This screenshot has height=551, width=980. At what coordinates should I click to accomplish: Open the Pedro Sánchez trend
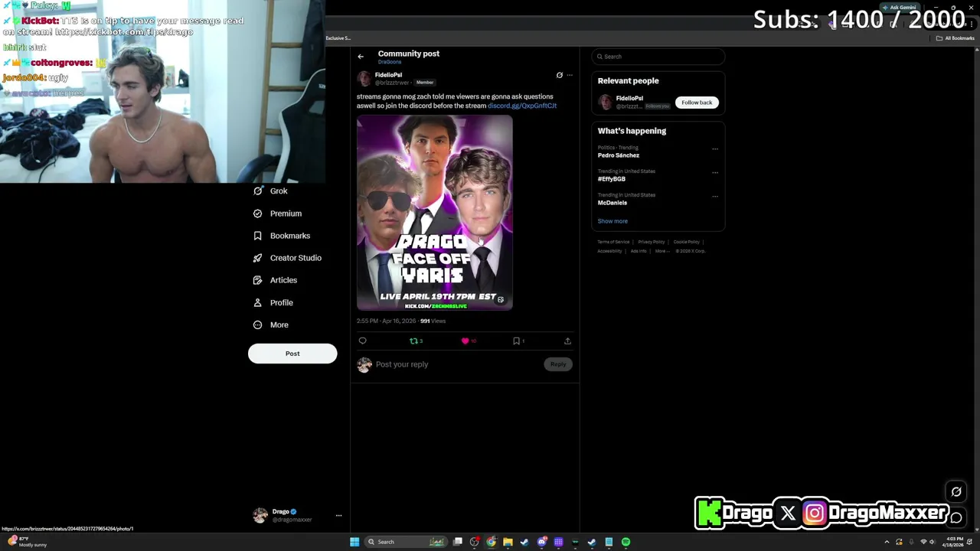[619, 155]
